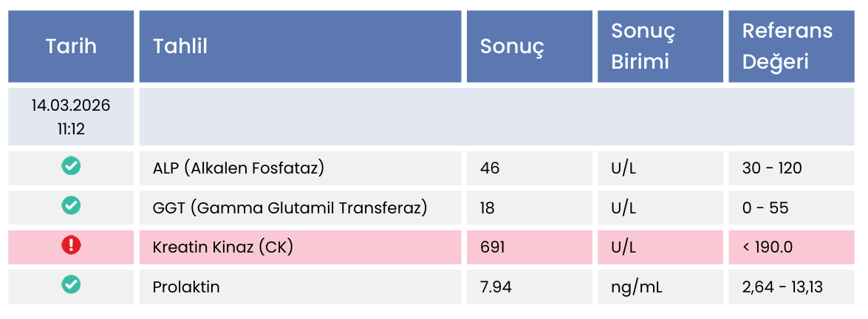
Task: Click the 7.94 Prolaktin result value
Action: pos(496,287)
